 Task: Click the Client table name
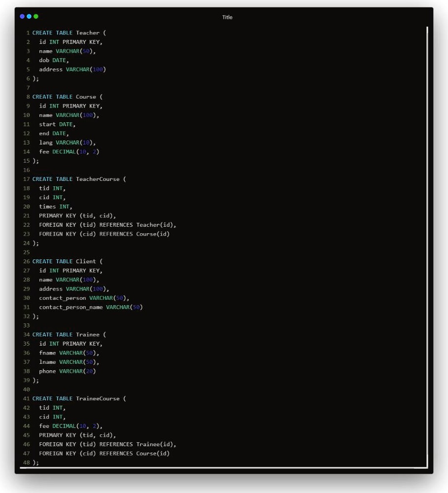coord(86,261)
